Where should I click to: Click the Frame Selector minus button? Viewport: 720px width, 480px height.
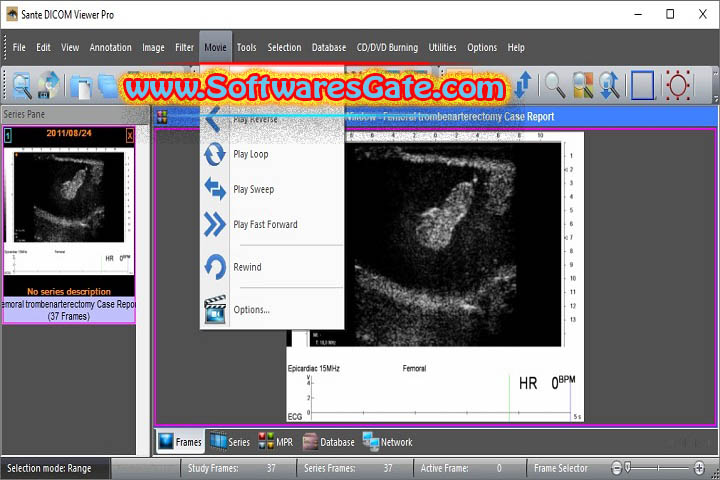617,468
